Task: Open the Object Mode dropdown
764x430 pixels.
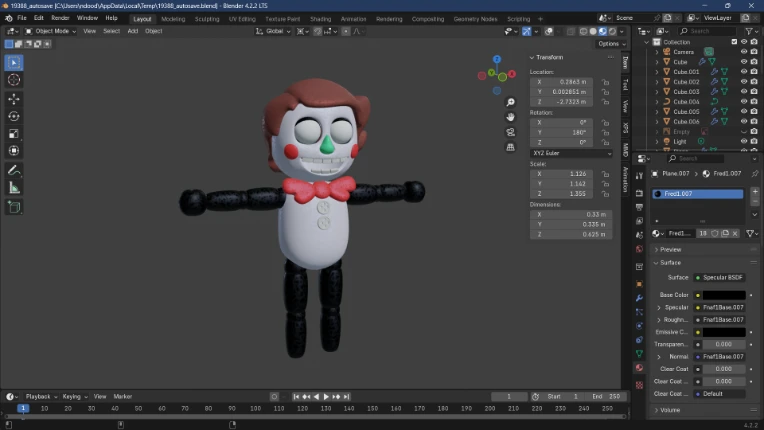Action: click(x=51, y=31)
